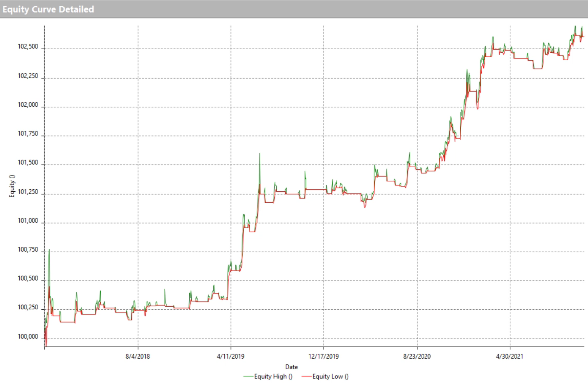
Task: Click the red Equity Low legend line
Action: point(306,376)
